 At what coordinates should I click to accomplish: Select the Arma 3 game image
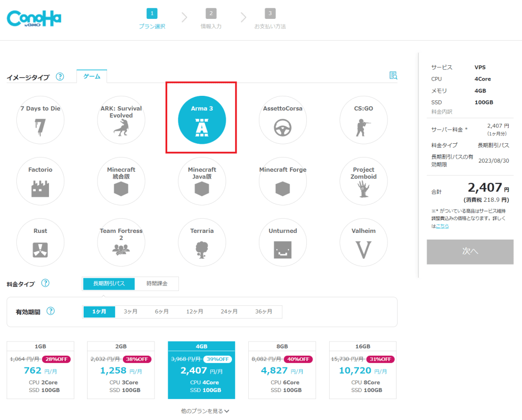click(202, 120)
